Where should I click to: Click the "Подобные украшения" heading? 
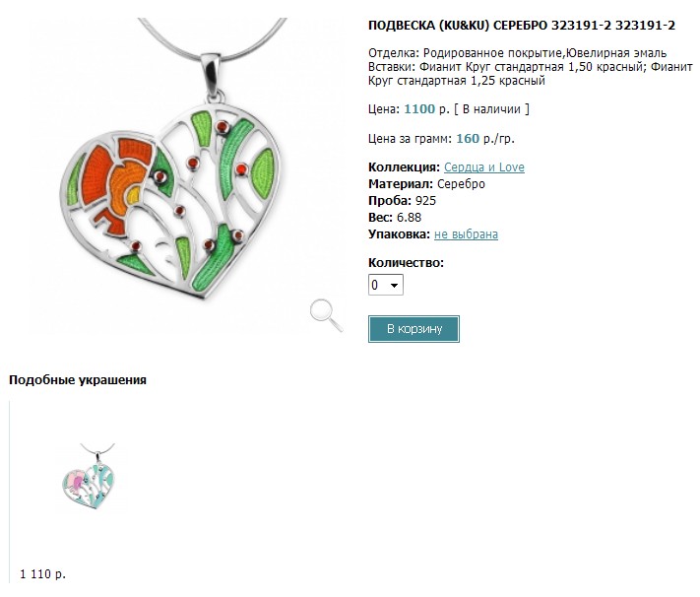pos(78,379)
